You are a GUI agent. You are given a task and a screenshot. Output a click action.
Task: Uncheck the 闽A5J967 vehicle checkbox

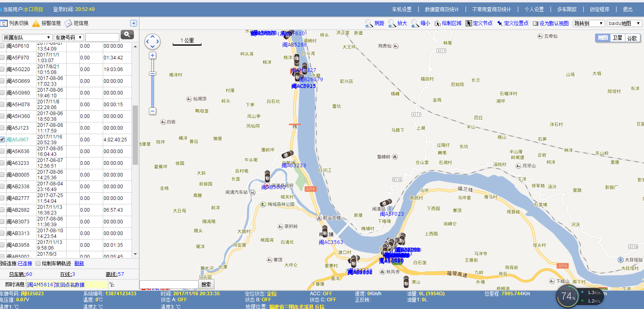coord(2,139)
